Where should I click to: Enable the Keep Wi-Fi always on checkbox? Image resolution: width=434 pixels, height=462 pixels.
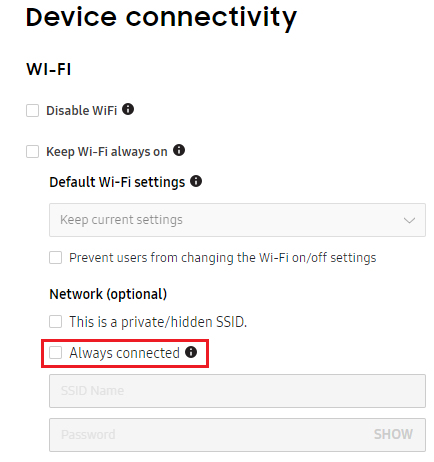click(32, 151)
